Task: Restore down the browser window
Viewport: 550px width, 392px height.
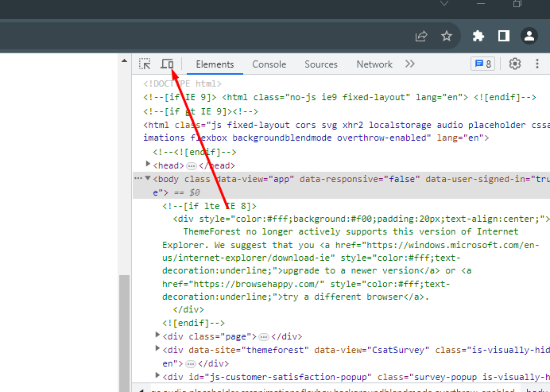Action: [517, 3]
